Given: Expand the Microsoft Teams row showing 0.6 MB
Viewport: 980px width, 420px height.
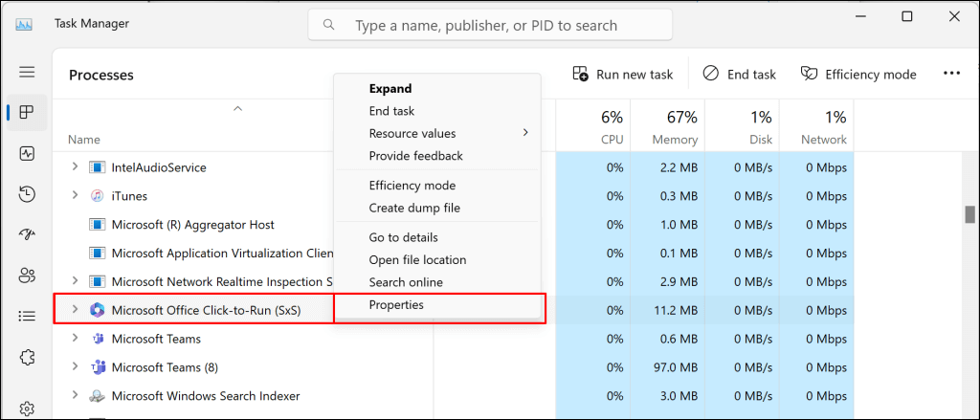Looking at the screenshot, I should 75,338.
